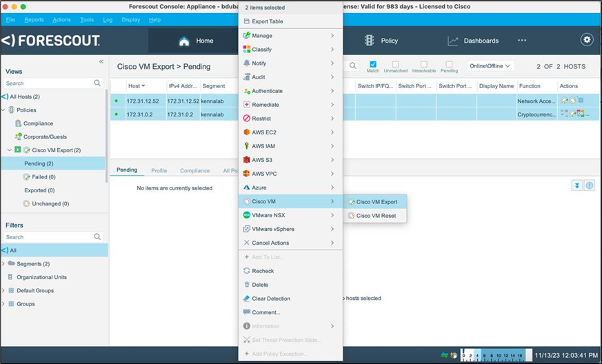
Task: Switch to the Profile tab
Action: (159, 170)
